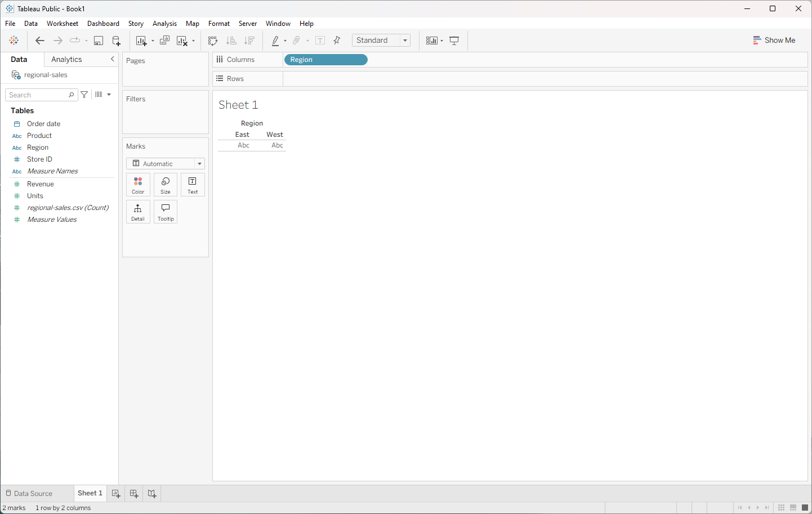Open the Dashboard menu
The width and height of the screenshot is (812, 514).
[x=103, y=24]
